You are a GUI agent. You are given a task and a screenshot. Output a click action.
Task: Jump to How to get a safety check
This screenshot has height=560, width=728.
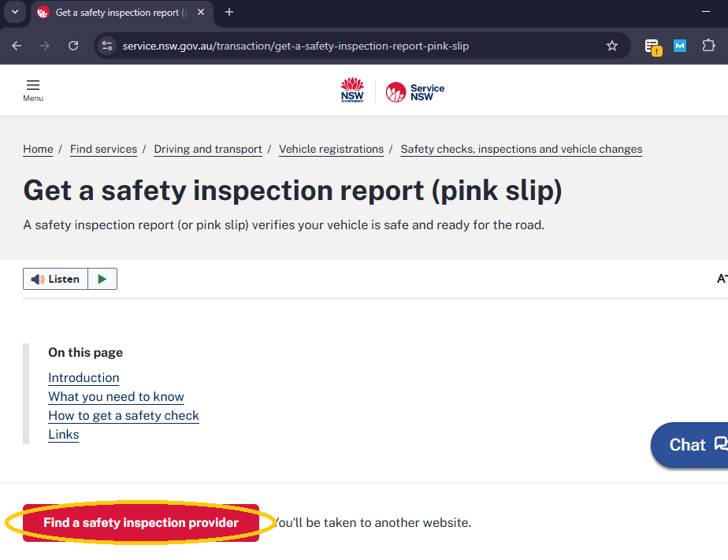point(124,415)
